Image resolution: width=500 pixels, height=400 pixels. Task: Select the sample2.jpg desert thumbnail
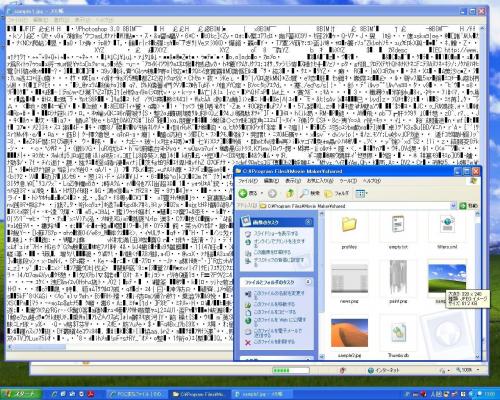tap(349, 333)
